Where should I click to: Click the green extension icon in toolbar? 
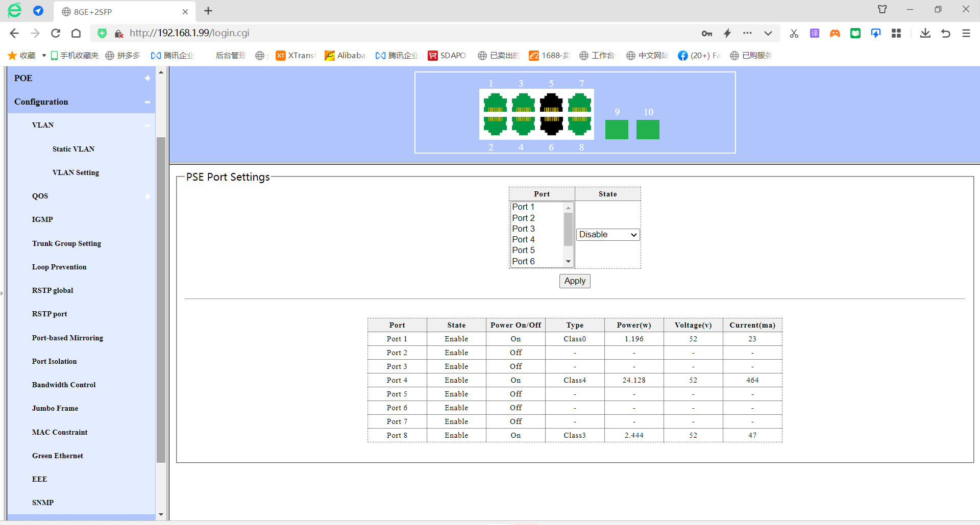pyautogui.click(x=855, y=33)
